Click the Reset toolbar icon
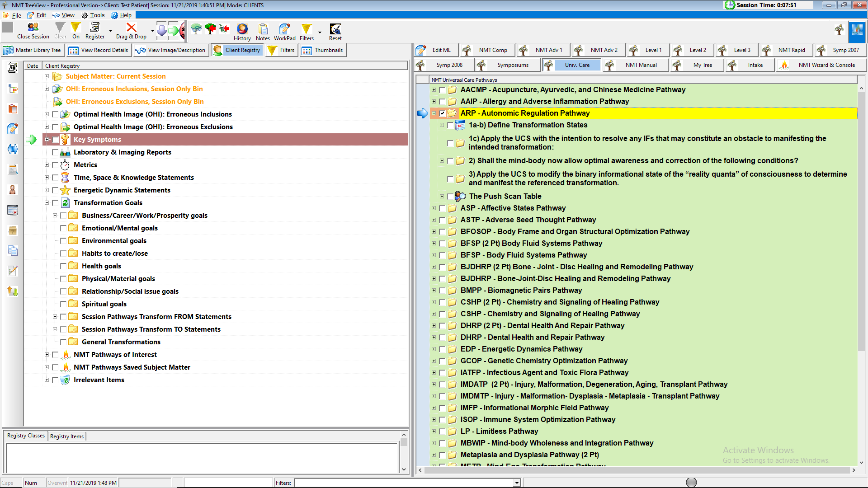 tap(335, 30)
